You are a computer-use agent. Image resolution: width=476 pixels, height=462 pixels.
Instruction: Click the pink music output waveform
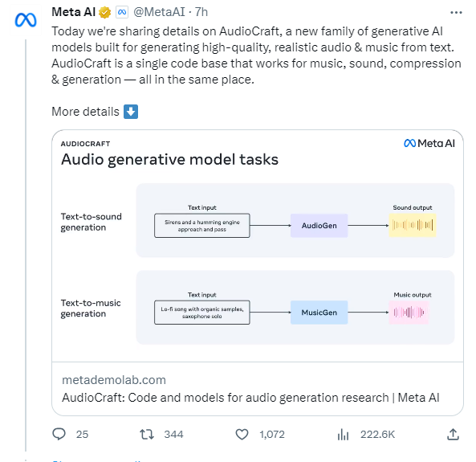coord(409,313)
